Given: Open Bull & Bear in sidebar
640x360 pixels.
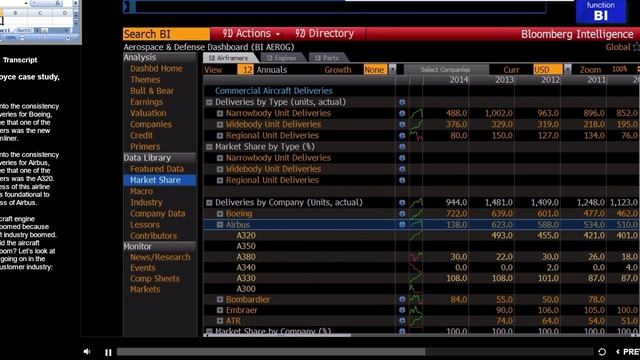Looking at the screenshot, I should pyautogui.click(x=152, y=91).
